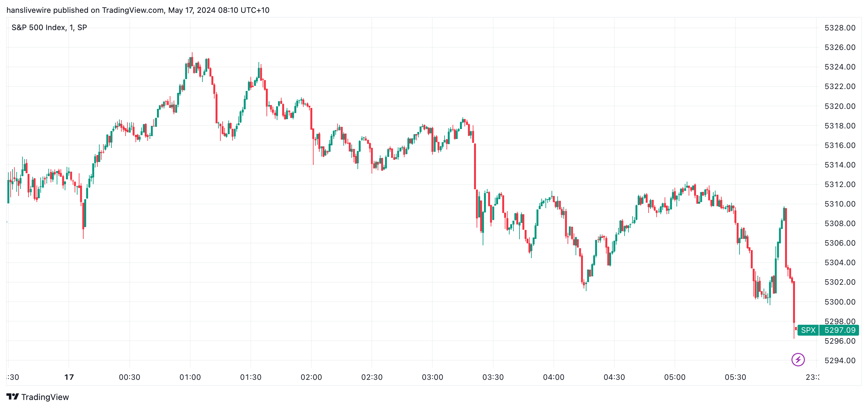The height and width of the screenshot is (408, 868).
Task: Click the 5324.00 price scale label
Action: [840, 67]
